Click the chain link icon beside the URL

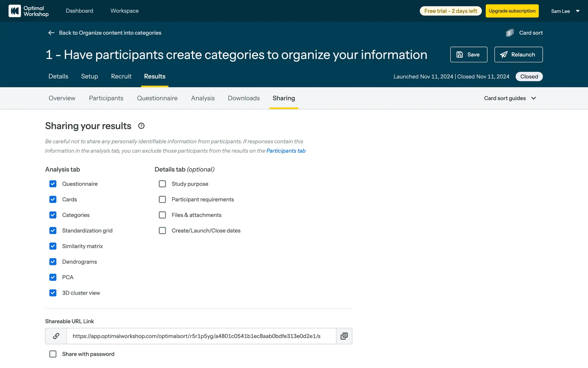point(56,336)
